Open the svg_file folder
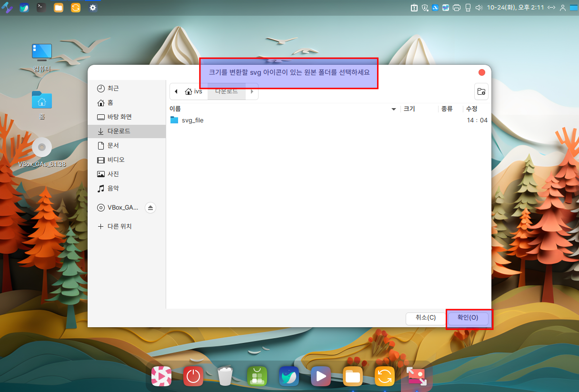Image resolution: width=579 pixels, height=392 pixels. pyautogui.click(x=192, y=121)
